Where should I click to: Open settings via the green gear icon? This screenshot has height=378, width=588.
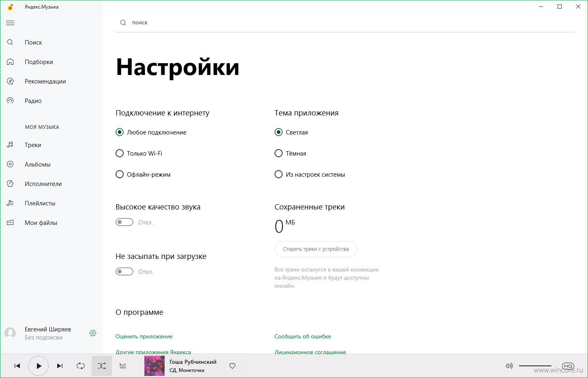point(93,333)
